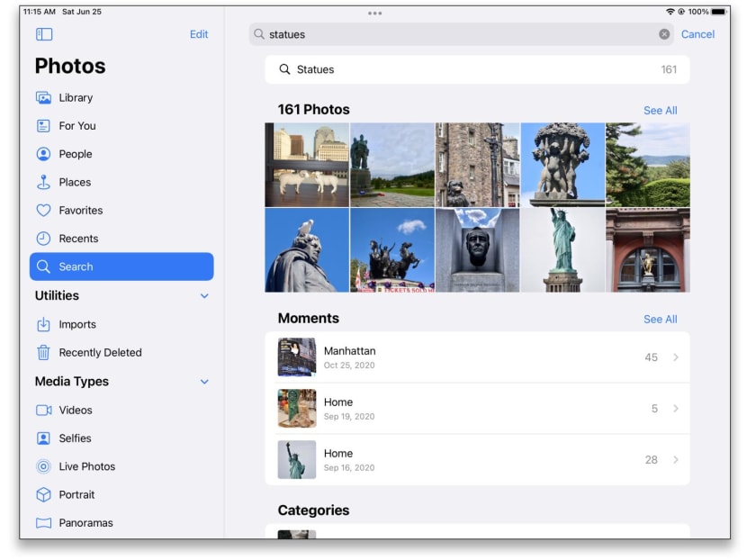This screenshot has height=560, width=747.
Task: Click the Places map pin icon
Action: click(x=43, y=182)
